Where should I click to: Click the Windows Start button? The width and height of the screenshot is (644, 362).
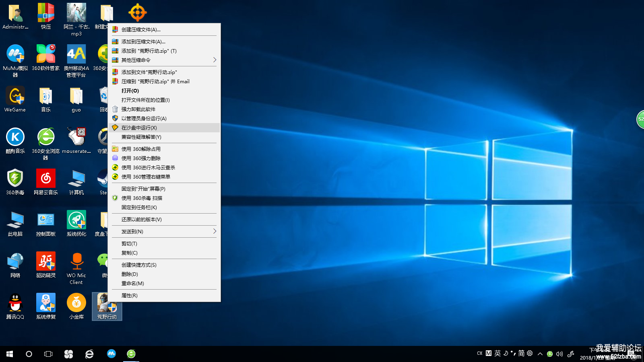click(x=10, y=354)
